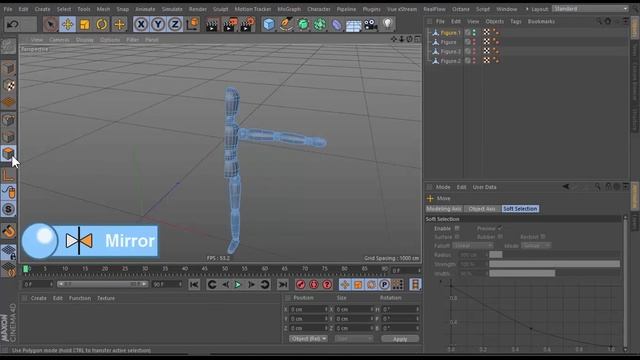Click frame 45 on the timeline ruler

click(x=204, y=269)
